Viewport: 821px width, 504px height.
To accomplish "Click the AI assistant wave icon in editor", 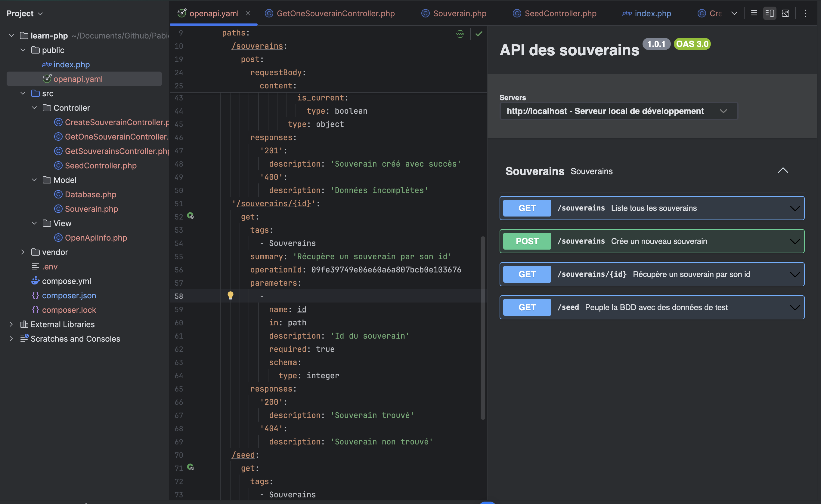I will 460,34.
